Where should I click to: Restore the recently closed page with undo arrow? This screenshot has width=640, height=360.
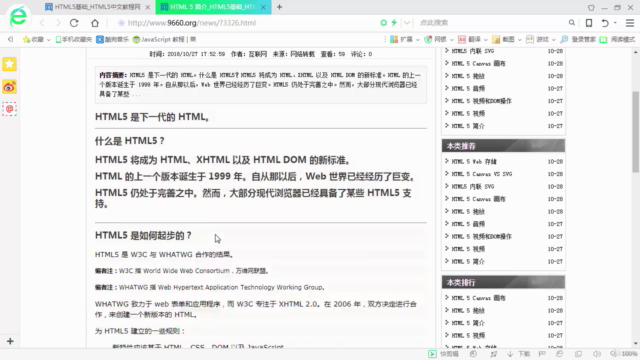pyautogui.click(x=605, y=23)
